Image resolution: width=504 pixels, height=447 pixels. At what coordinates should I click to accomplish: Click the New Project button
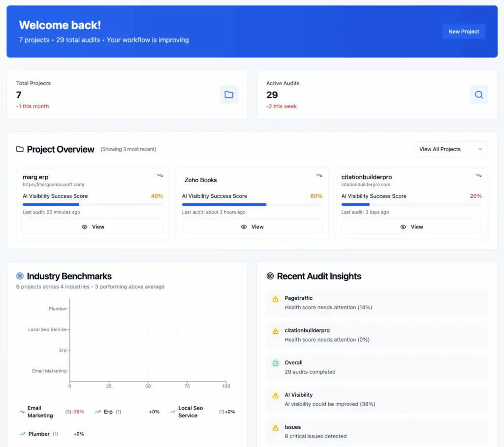coord(463,31)
